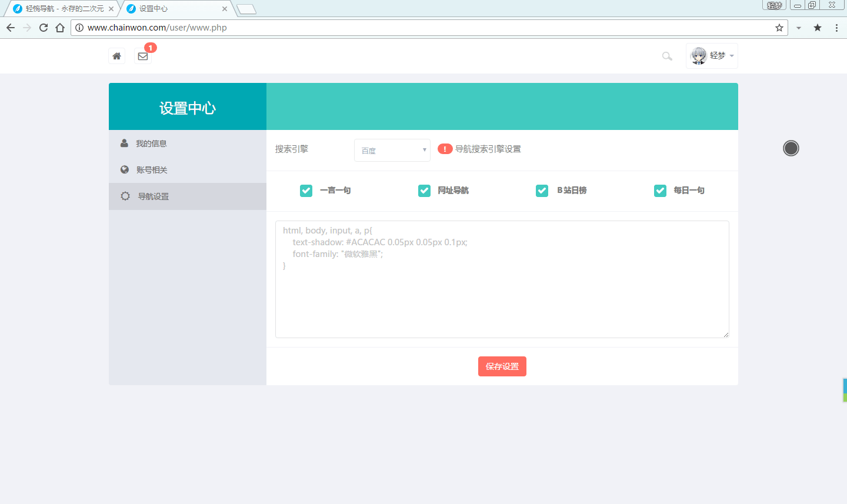Open the Chrome three-dot menu

(836, 28)
